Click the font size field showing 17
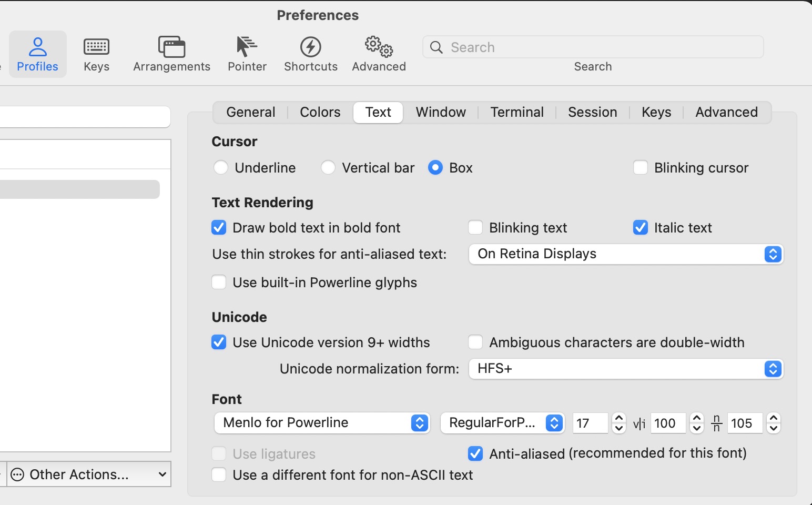This screenshot has height=505, width=812. [x=590, y=423]
